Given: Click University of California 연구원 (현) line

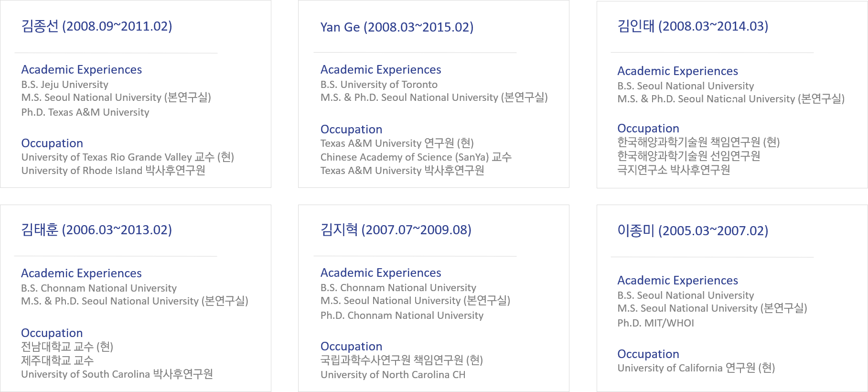Looking at the screenshot, I should pyautogui.click(x=696, y=368).
